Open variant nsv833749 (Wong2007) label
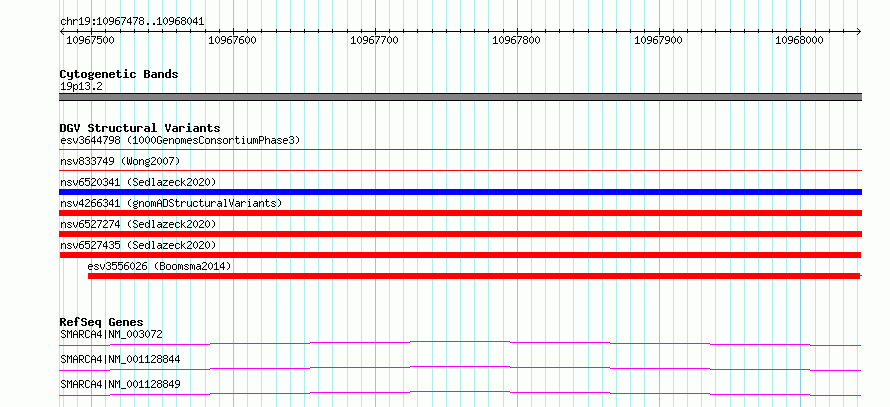This screenshot has height=407, width=890. pos(120,162)
